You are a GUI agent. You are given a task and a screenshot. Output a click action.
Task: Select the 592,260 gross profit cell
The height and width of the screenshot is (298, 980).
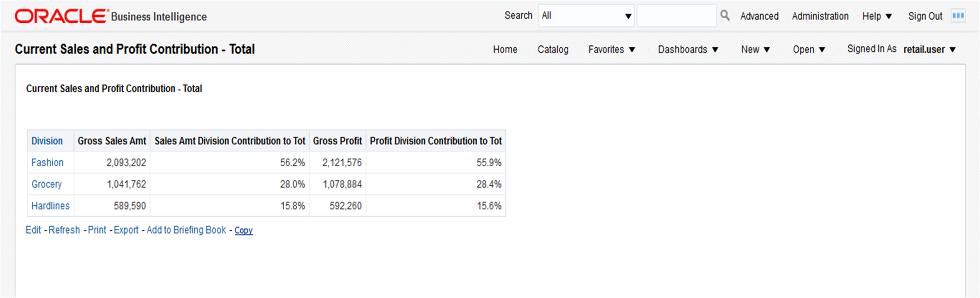(x=337, y=206)
